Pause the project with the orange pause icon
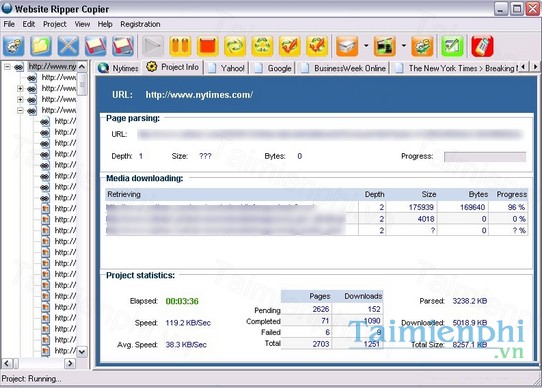The width and height of the screenshot is (542, 388). pyautogui.click(x=180, y=46)
